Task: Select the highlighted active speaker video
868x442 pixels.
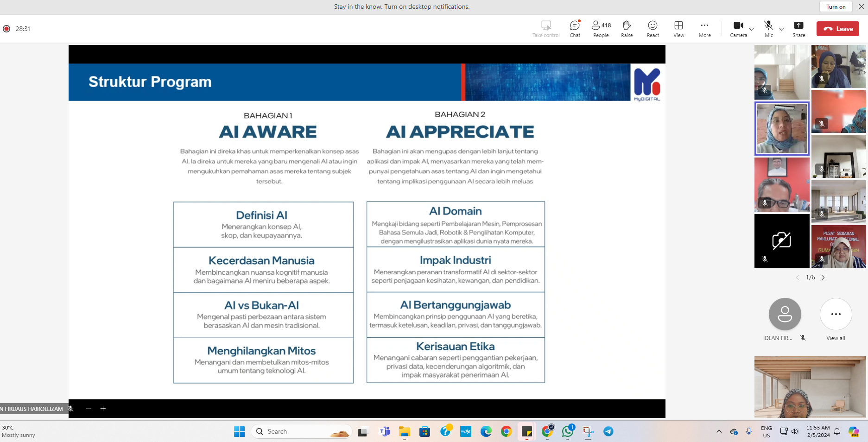Action: click(x=782, y=128)
